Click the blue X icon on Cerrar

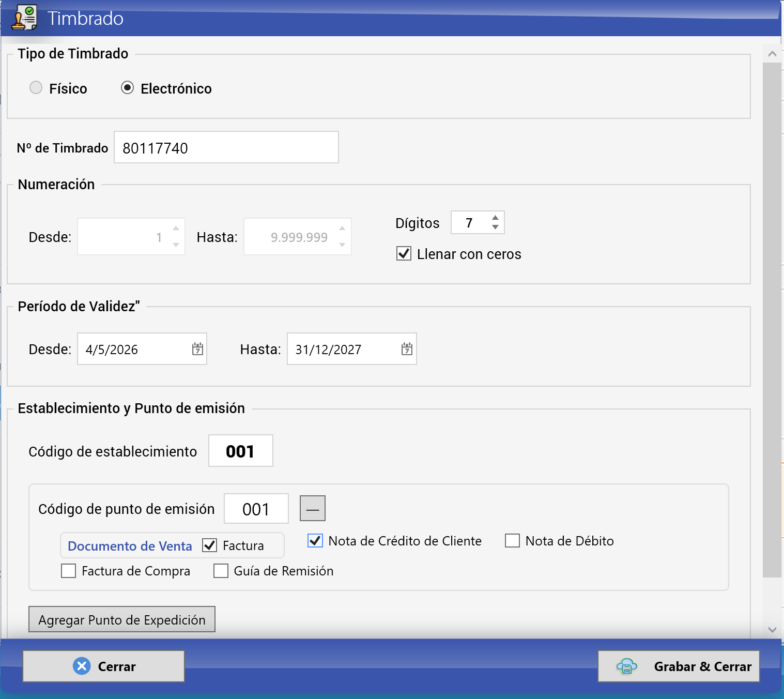point(82,666)
